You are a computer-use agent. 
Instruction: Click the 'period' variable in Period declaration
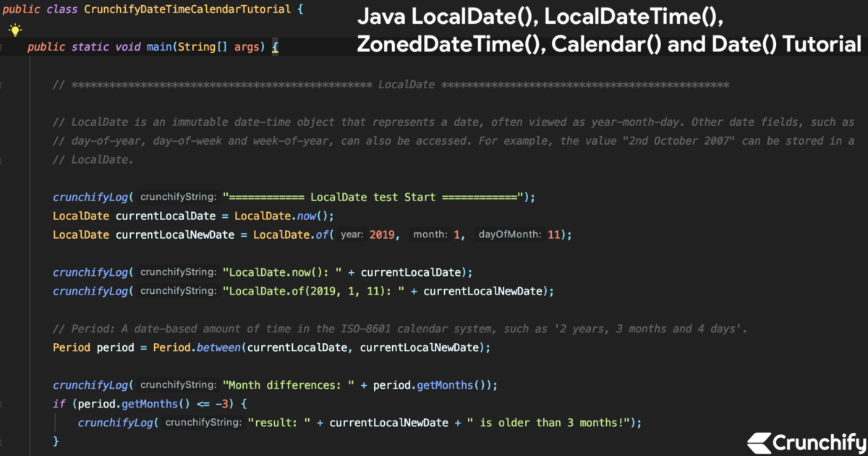click(x=116, y=347)
